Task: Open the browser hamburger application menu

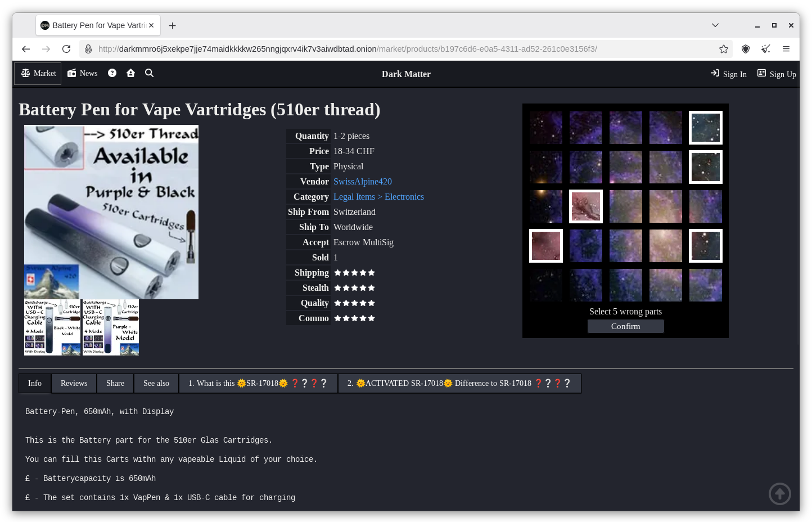Action: tap(786, 49)
